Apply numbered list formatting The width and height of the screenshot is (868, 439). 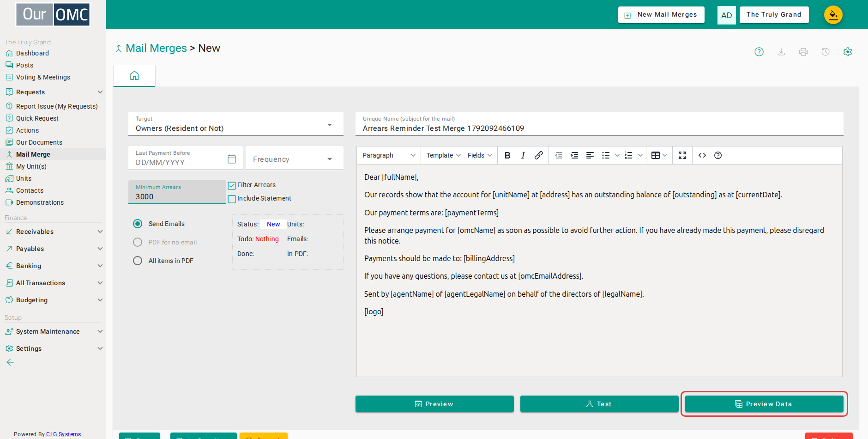[629, 155]
